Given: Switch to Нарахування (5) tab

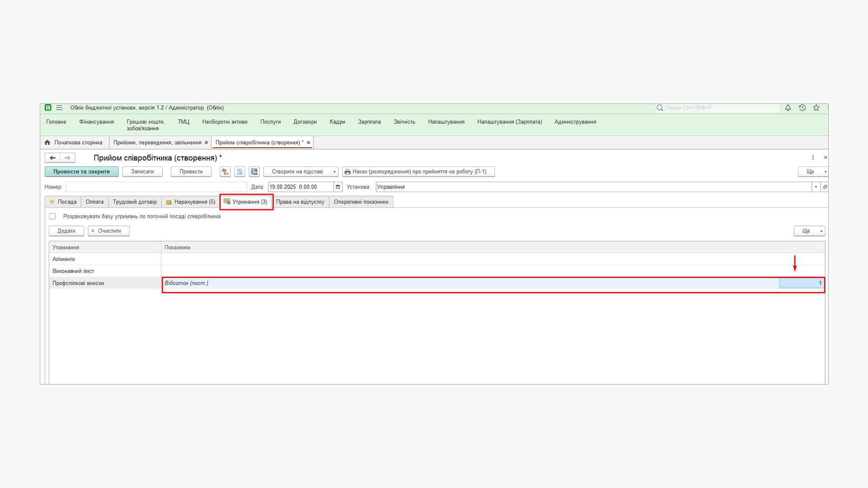Looking at the screenshot, I should click(190, 202).
